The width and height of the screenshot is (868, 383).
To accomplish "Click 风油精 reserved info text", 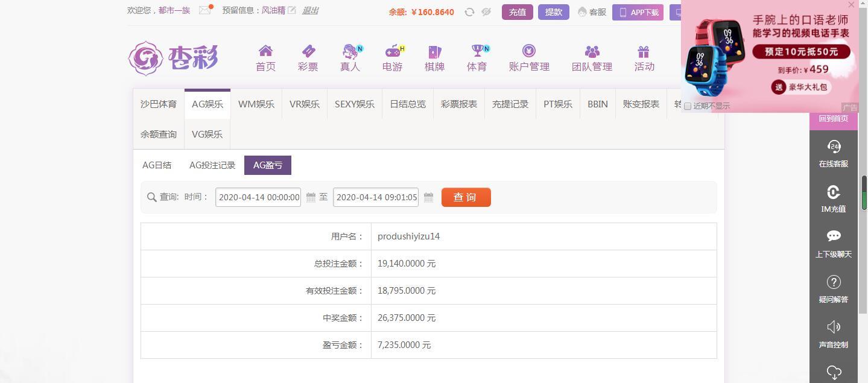I will (x=273, y=10).
